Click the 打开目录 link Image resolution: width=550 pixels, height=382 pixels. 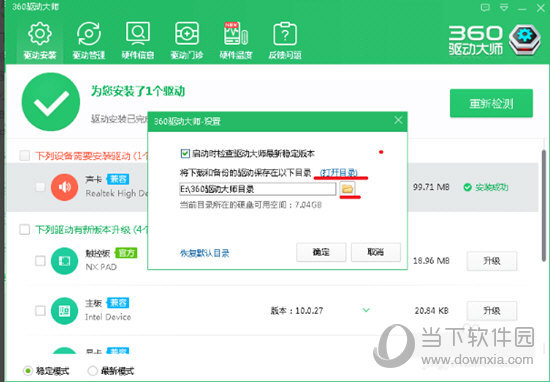pyautogui.click(x=338, y=173)
